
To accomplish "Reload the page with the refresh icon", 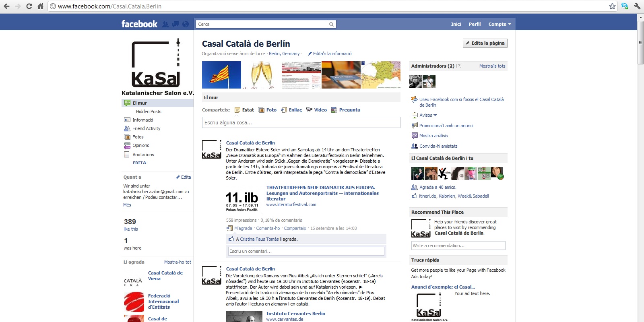I will tap(29, 6).
